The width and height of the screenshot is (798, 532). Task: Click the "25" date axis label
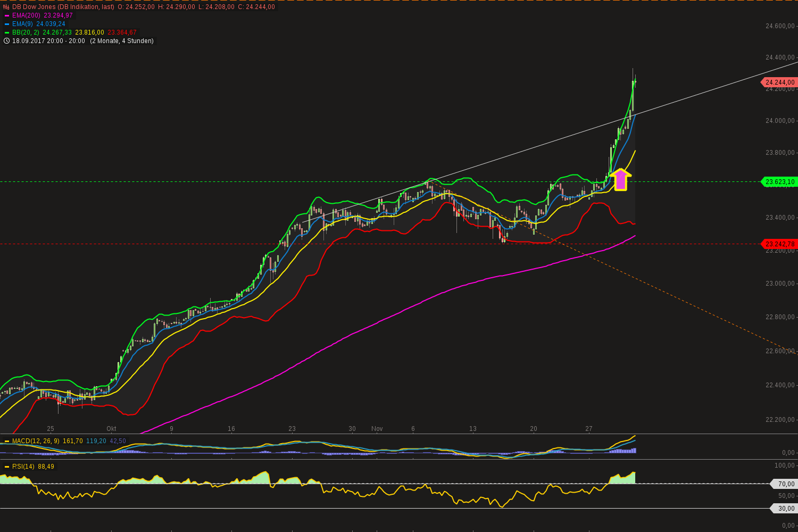(51, 429)
